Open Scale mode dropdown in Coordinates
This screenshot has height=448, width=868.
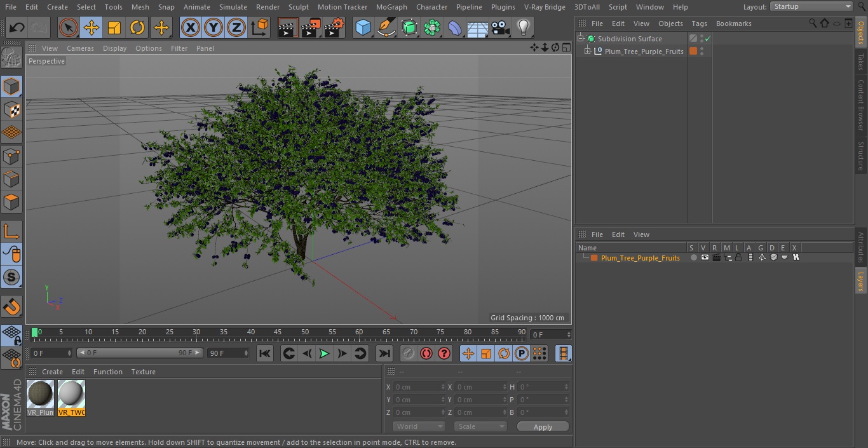tap(480, 426)
